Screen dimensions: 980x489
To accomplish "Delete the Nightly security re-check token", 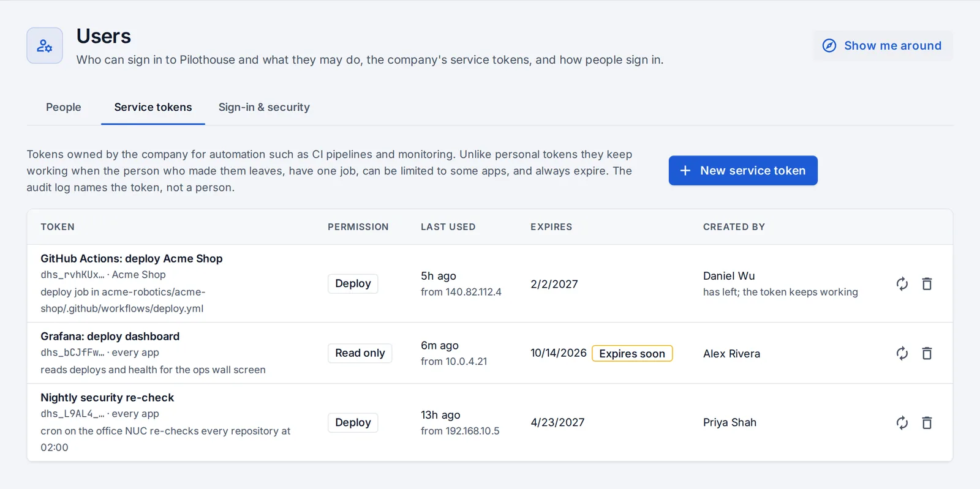I will [x=927, y=423].
